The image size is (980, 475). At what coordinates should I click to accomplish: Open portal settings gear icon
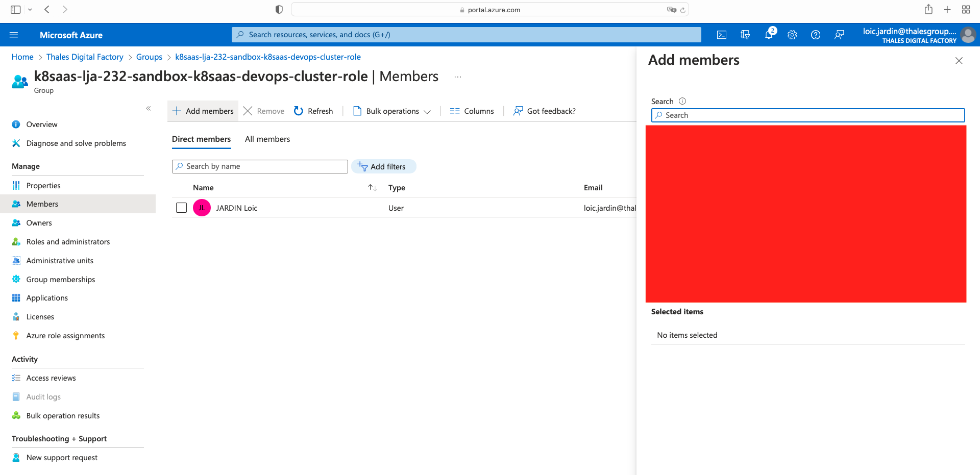(x=792, y=35)
